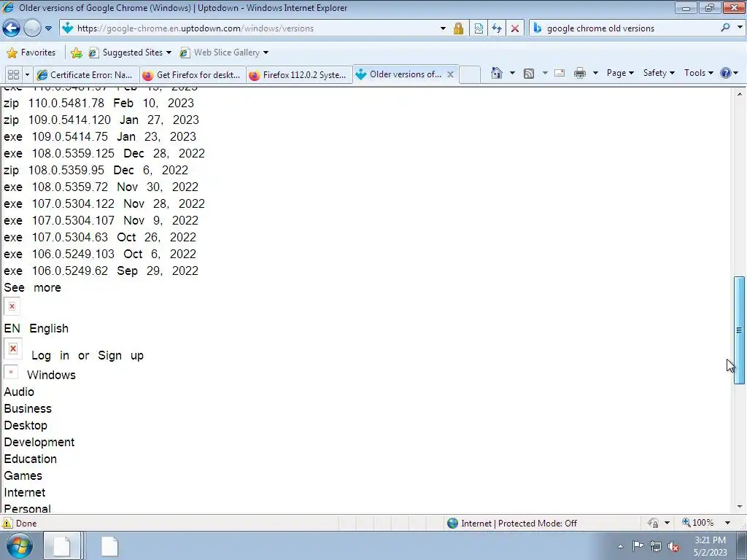Click the status bar warning icon
Screen dimensions: 747x560
point(7,524)
